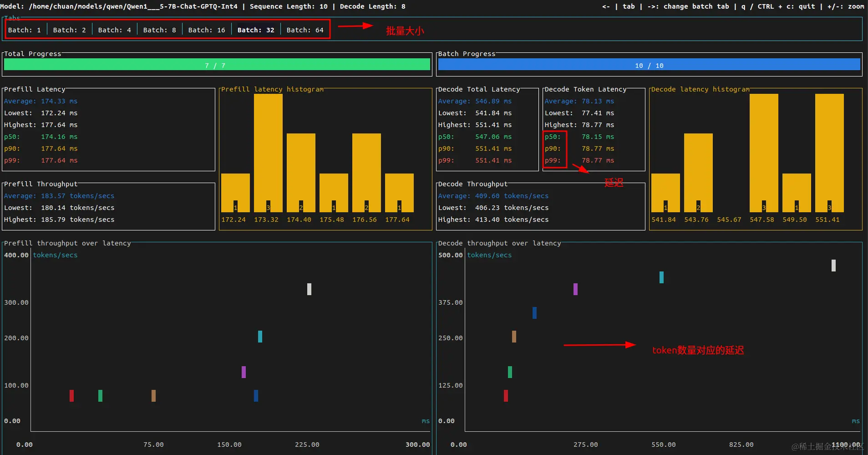The image size is (868, 455).
Task: Click the prefill histogram bar labeled 175.48
Action: coord(334,193)
